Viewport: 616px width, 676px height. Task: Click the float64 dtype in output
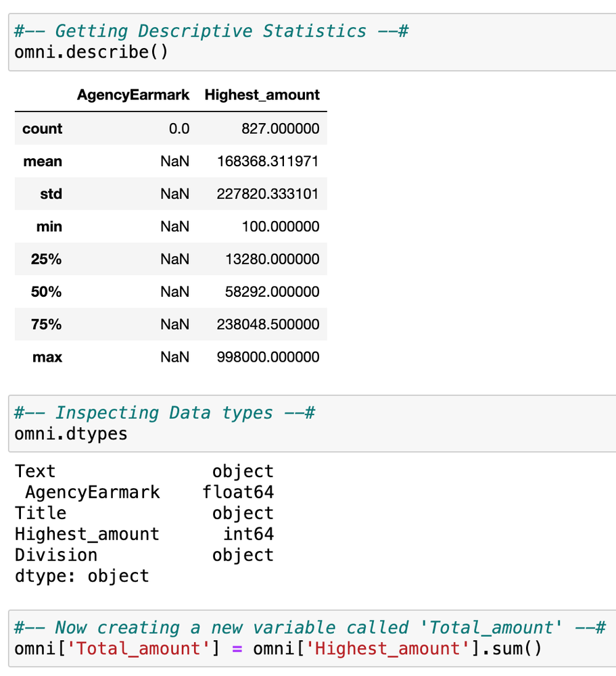[238, 492]
